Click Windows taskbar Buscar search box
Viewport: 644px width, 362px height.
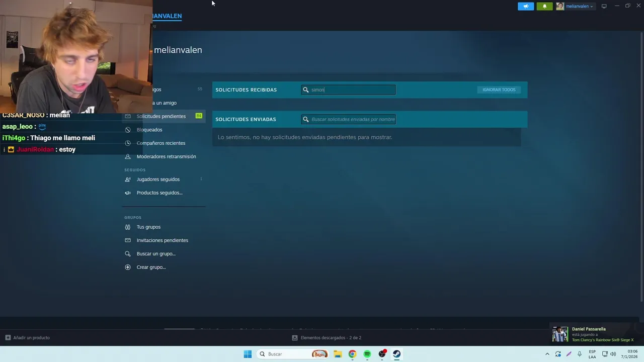[x=293, y=354]
